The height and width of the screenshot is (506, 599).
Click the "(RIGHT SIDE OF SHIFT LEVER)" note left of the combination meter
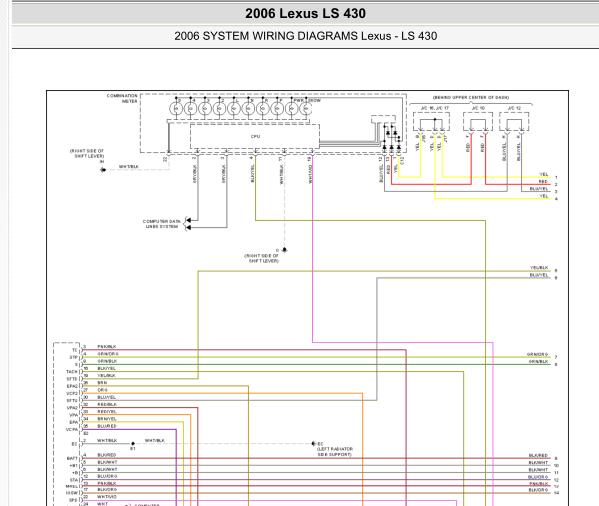(87, 154)
